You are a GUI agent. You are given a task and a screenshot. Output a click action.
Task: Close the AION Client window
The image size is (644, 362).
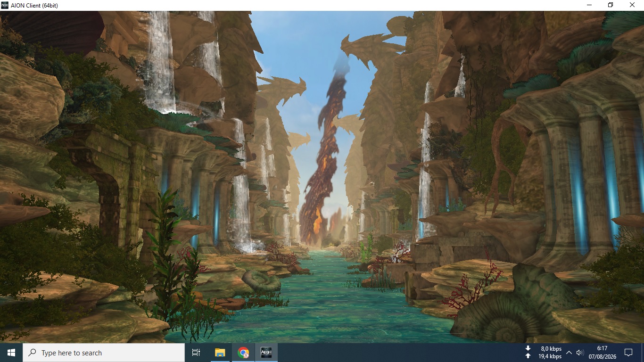pos(633,5)
